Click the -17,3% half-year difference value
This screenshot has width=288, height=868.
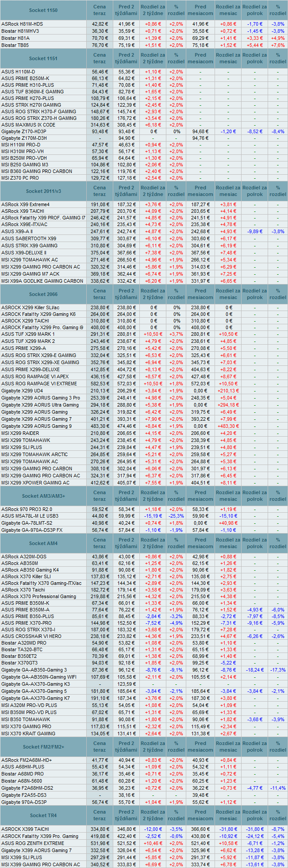pyautogui.click(x=278, y=670)
